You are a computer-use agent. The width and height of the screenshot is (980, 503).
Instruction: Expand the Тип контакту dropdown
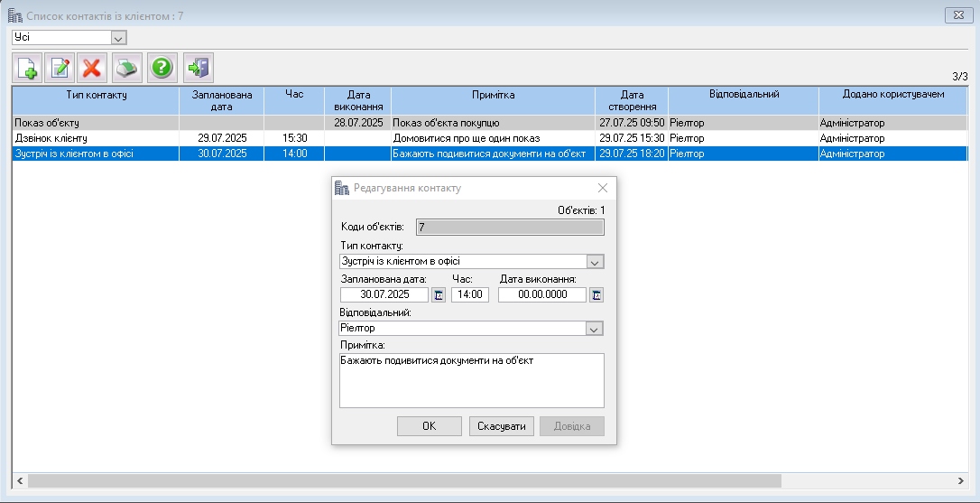click(594, 262)
